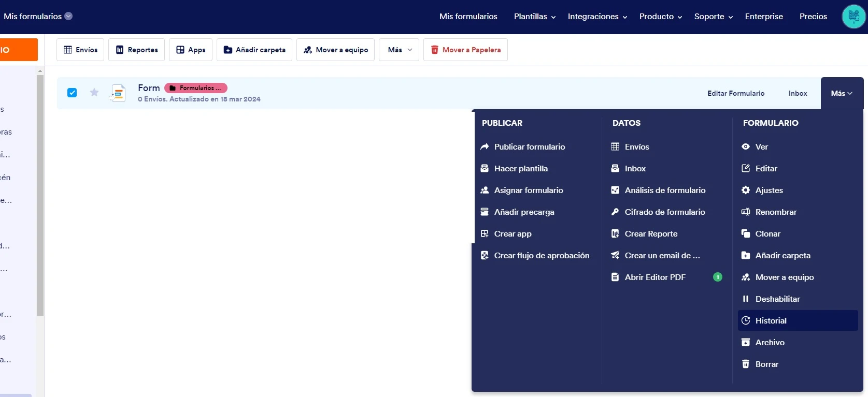The height and width of the screenshot is (397, 868).
Task: Open the Precios nav link
Action: 813,17
